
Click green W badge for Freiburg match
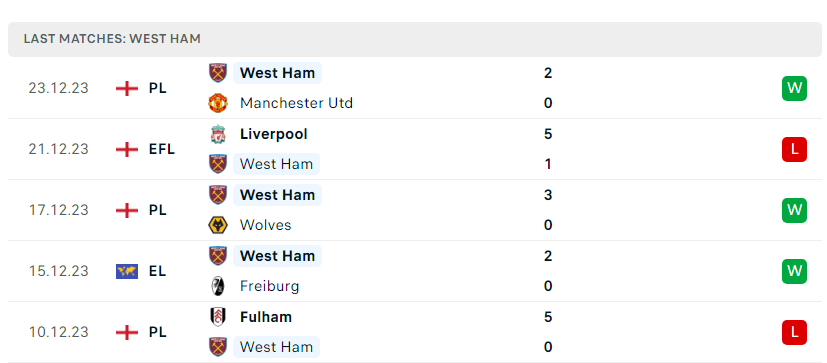coord(794,271)
